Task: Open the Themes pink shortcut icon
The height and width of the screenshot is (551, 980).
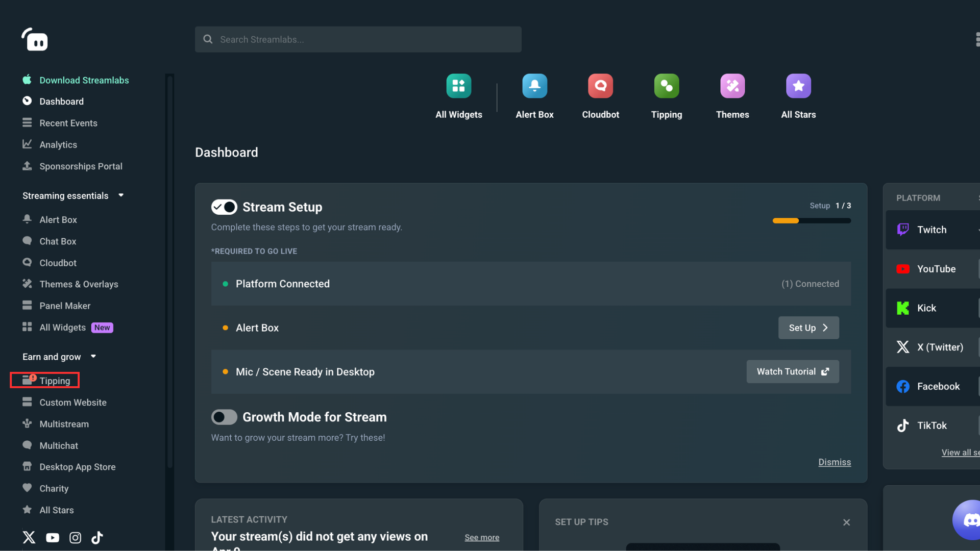Action: click(732, 86)
